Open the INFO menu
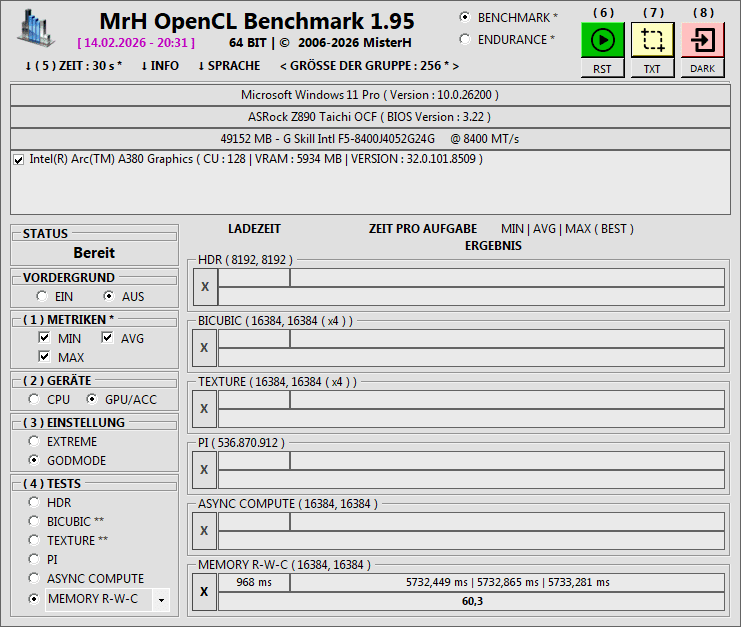Viewport: 741px width, 627px height. [x=160, y=66]
